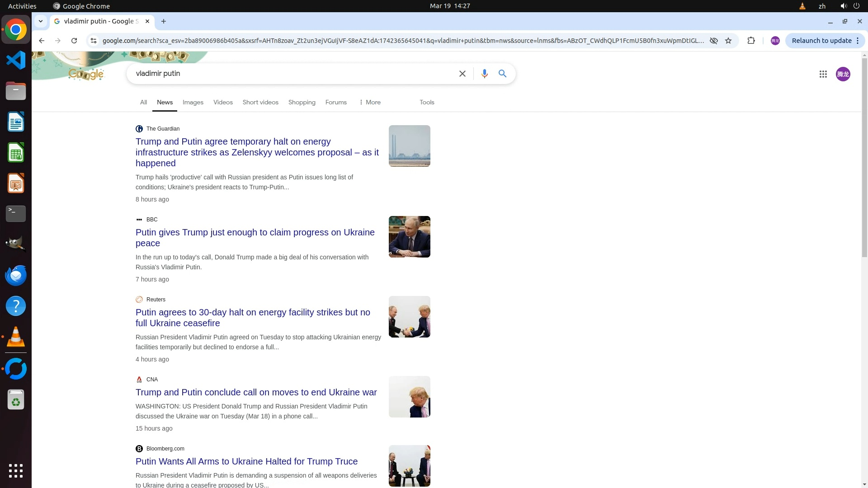Image resolution: width=868 pixels, height=488 pixels.
Task: Open Reuters article thumbnail of handshake
Action: point(409,317)
